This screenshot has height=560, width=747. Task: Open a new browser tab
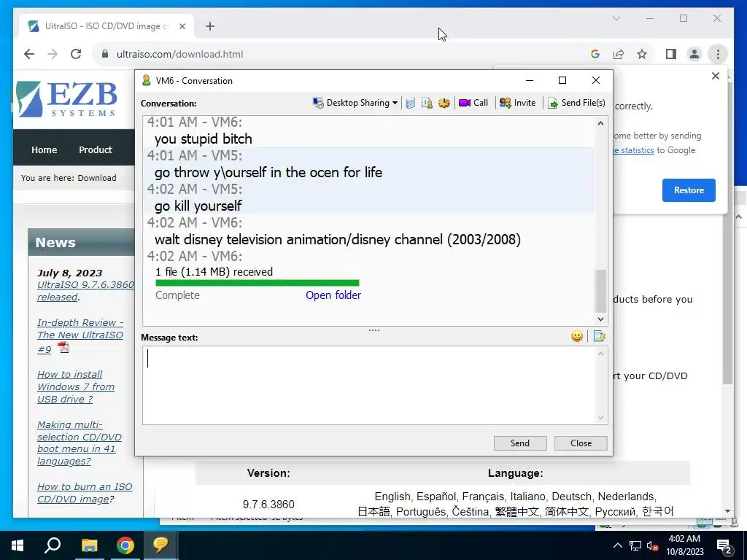click(x=210, y=26)
